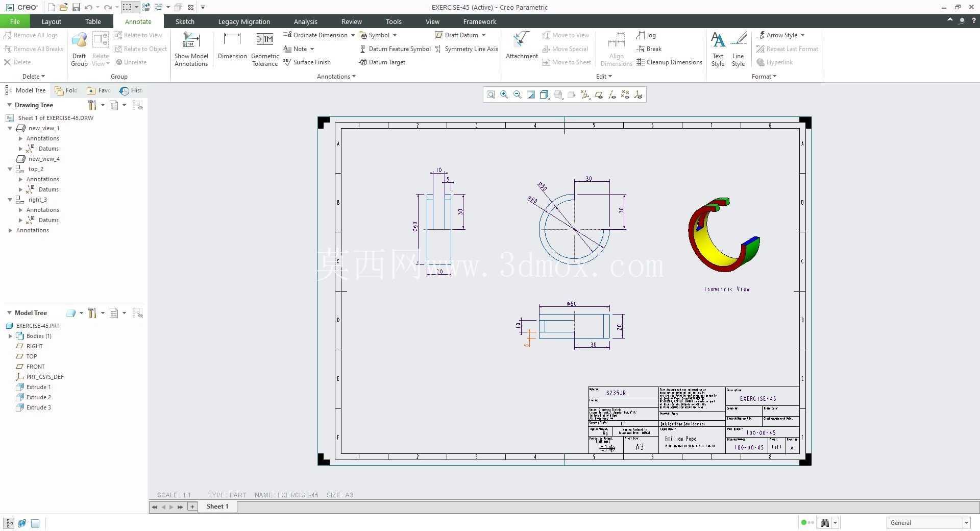Select Sheet 1 tab at the bottom
This screenshot has width=980, height=531.
217,506
